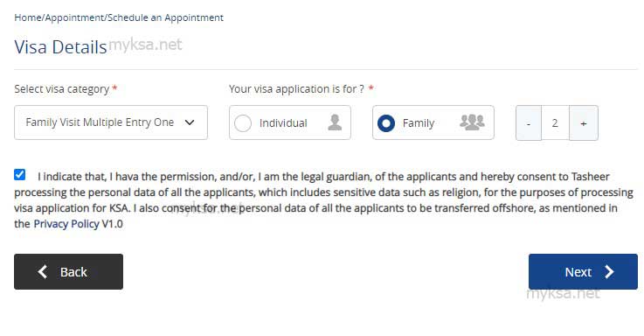Click the Family label text
The height and width of the screenshot is (336, 644).
419,123
